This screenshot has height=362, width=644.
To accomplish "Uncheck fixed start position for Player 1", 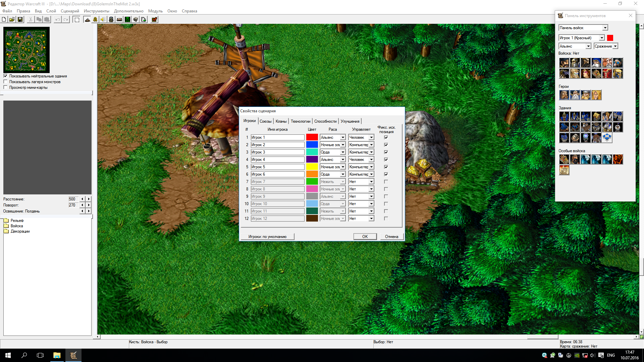I will [386, 137].
